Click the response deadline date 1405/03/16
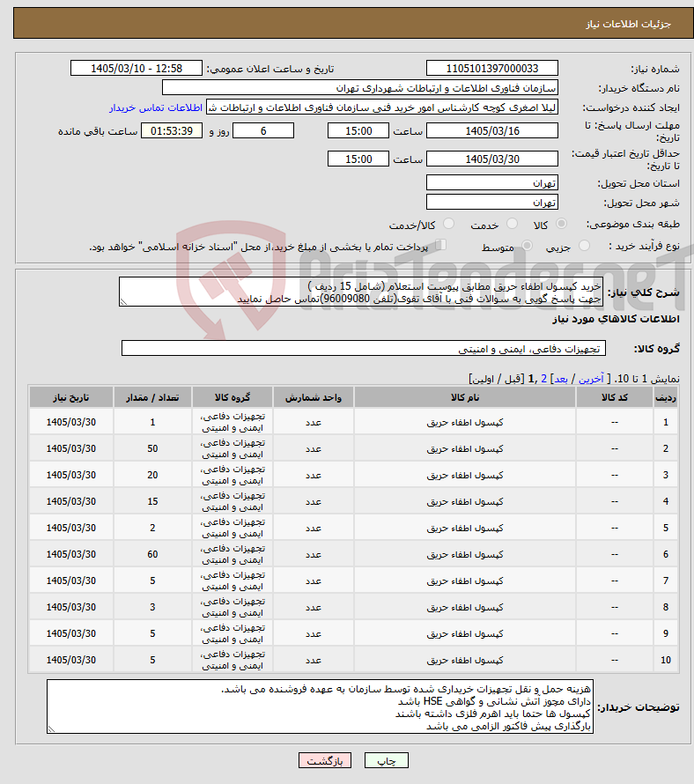 (x=492, y=131)
